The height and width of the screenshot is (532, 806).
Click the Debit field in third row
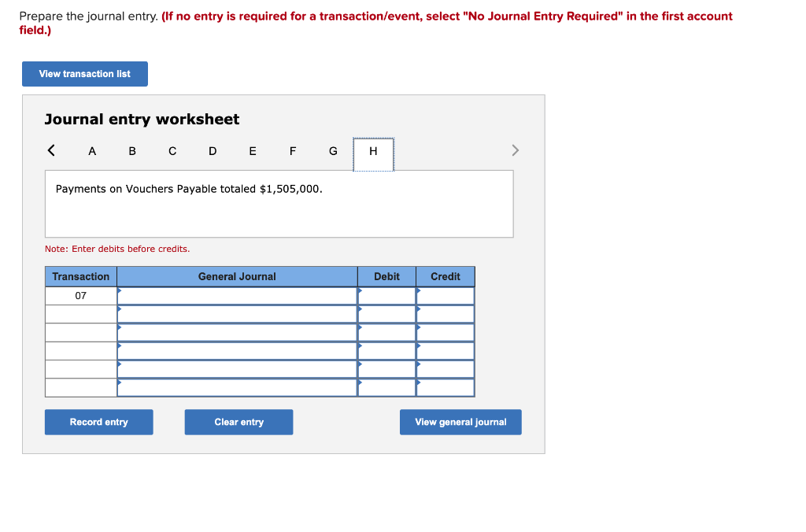[x=386, y=333]
